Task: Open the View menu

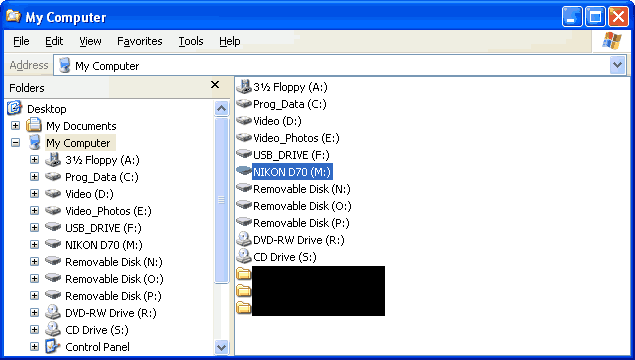Action: (x=90, y=41)
